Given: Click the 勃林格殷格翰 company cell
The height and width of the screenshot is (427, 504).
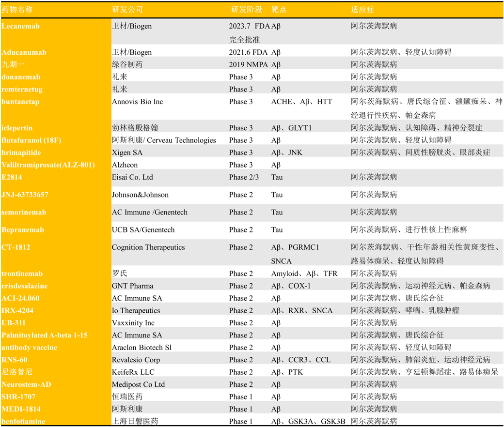Looking at the screenshot, I should point(135,128).
